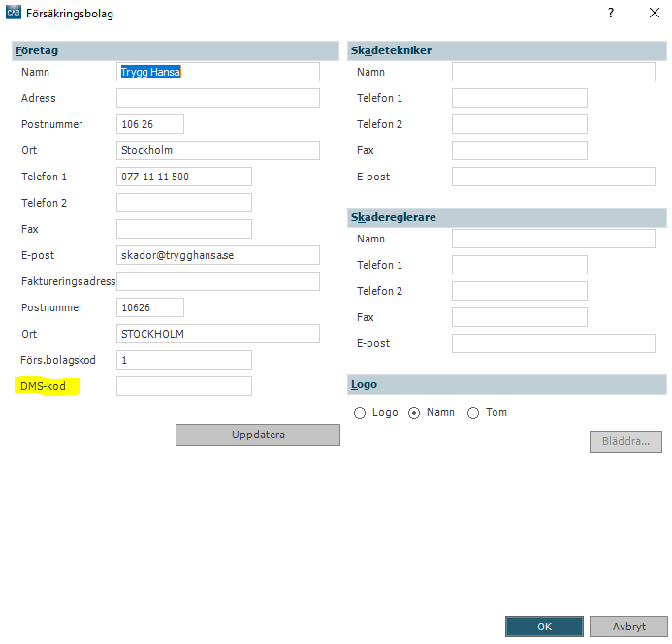Open help with the question mark button
Screen dimensions: 672x644
[611, 13]
